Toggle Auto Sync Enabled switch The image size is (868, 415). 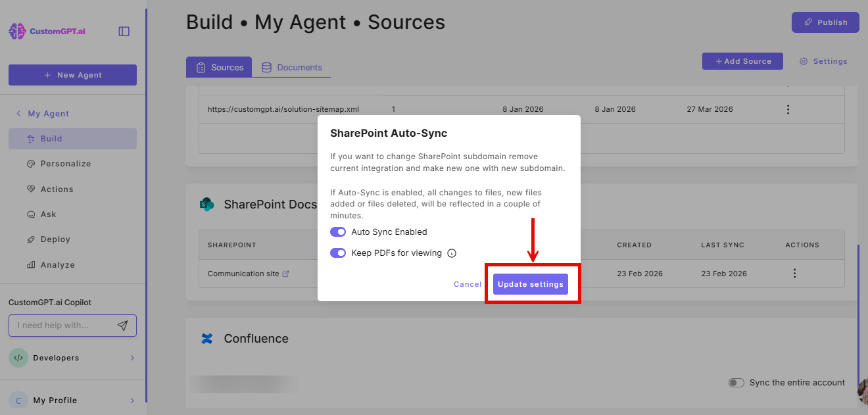point(338,232)
